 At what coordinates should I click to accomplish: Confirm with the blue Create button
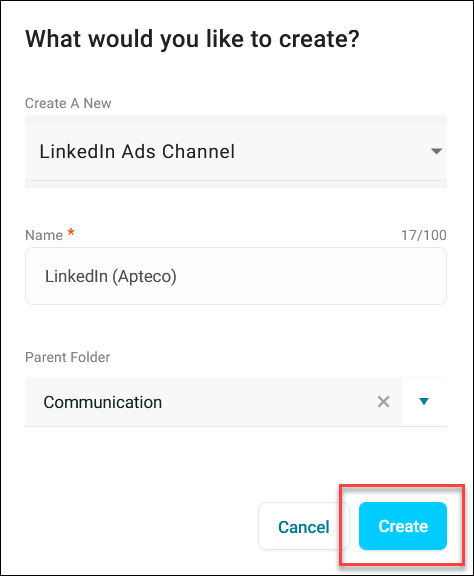point(403,526)
